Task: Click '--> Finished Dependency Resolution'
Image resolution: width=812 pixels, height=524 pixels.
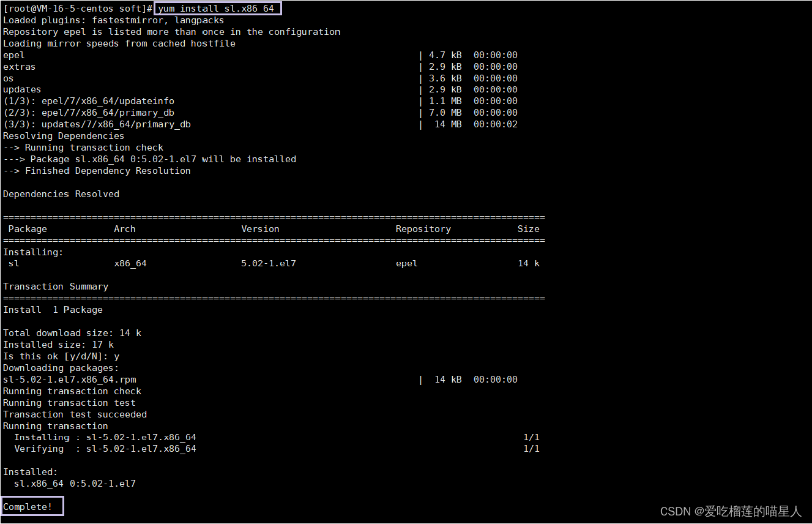Action: coord(97,171)
